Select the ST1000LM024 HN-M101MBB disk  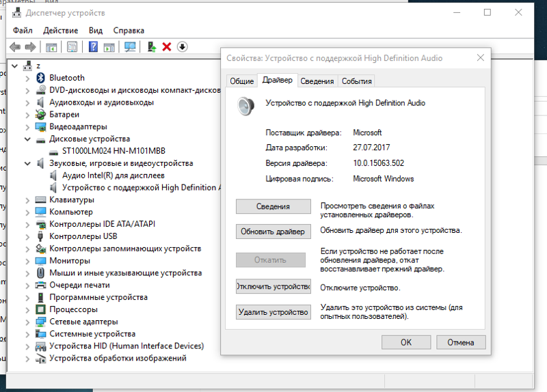[x=114, y=151]
